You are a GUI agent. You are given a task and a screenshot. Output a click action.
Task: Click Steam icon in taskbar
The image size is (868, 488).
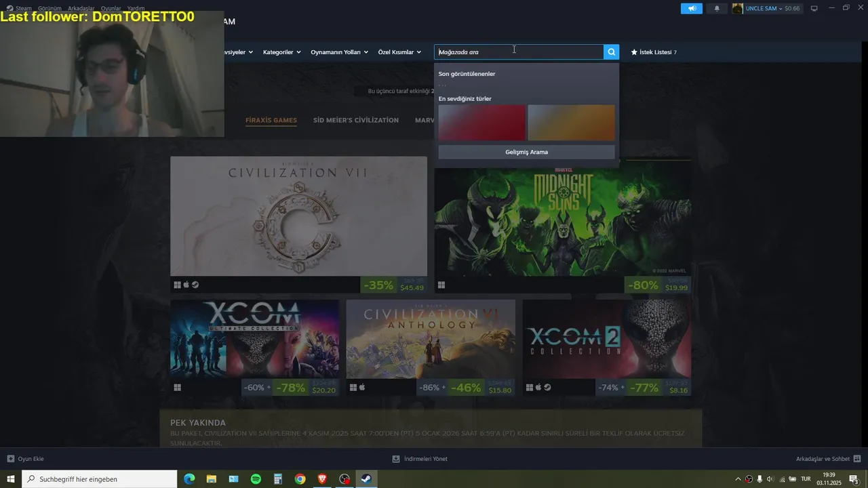[366, 479]
